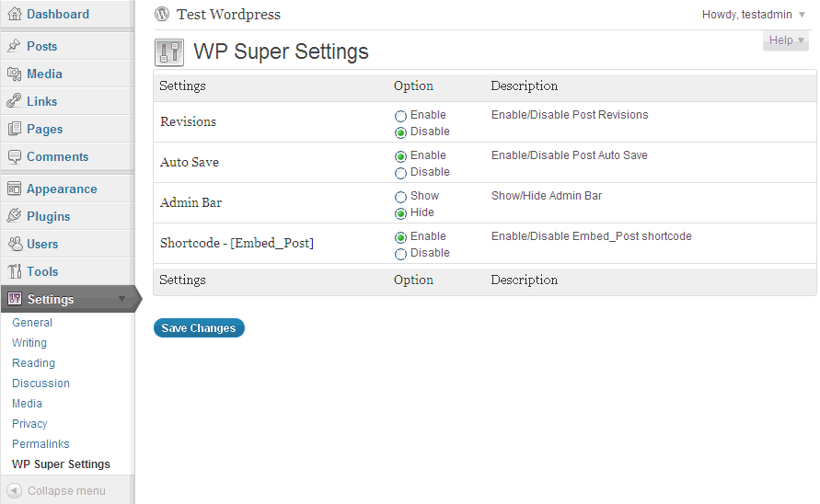Click the Auto Save setting label
This screenshot has height=504, width=820.
pos(190,162)
